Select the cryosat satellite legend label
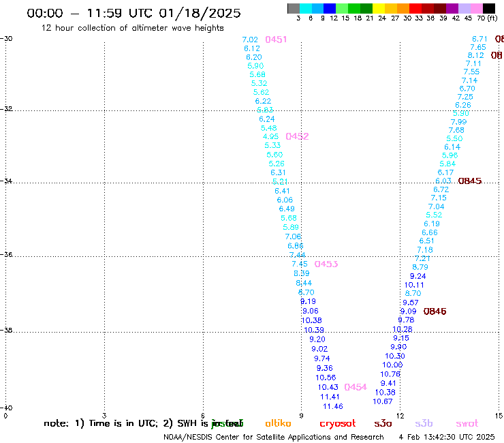The image size is (504, 443). [338, 424]
